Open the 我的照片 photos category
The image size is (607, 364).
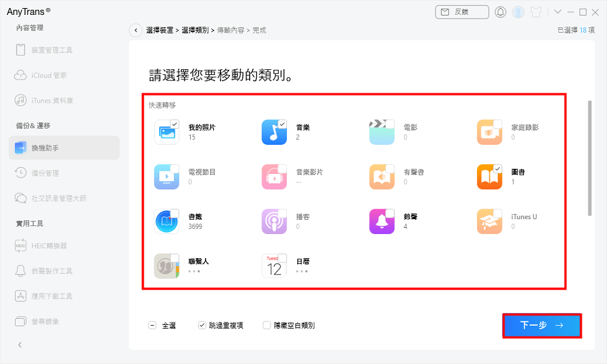[x=167, y=132]
